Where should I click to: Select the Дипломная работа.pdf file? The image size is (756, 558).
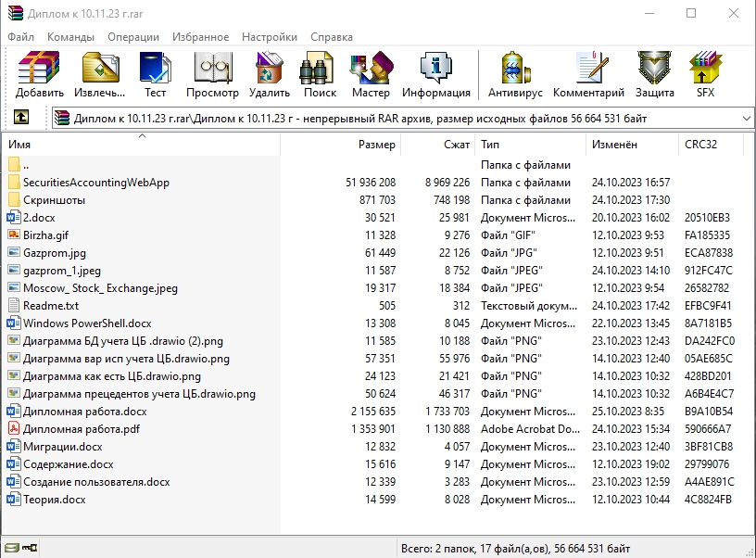click(82, 429)
